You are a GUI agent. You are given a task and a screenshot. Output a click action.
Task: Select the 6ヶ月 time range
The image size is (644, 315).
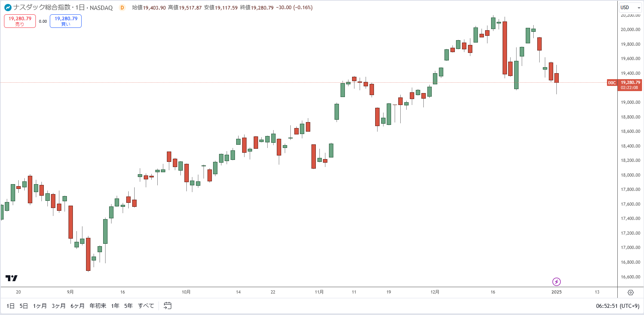tap(78, 306)
